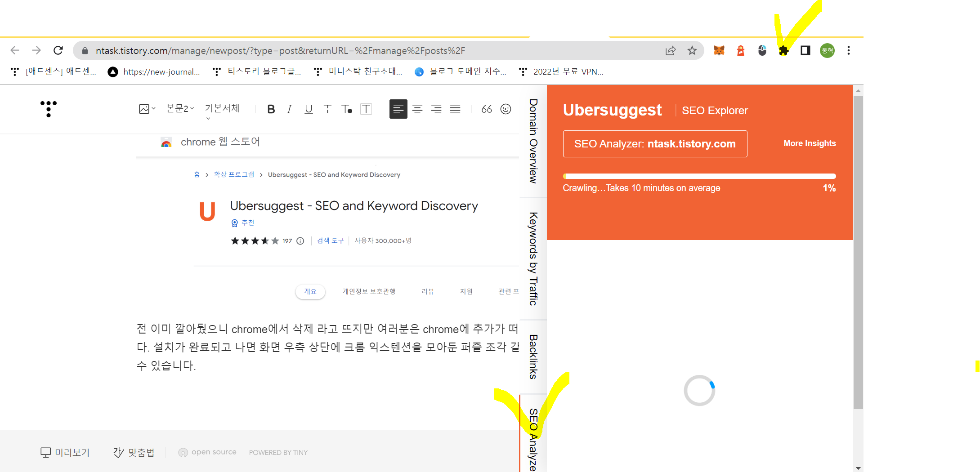Select the 리뷰 tab
This screenshot has width=980, height=472.
click(428, 291)
